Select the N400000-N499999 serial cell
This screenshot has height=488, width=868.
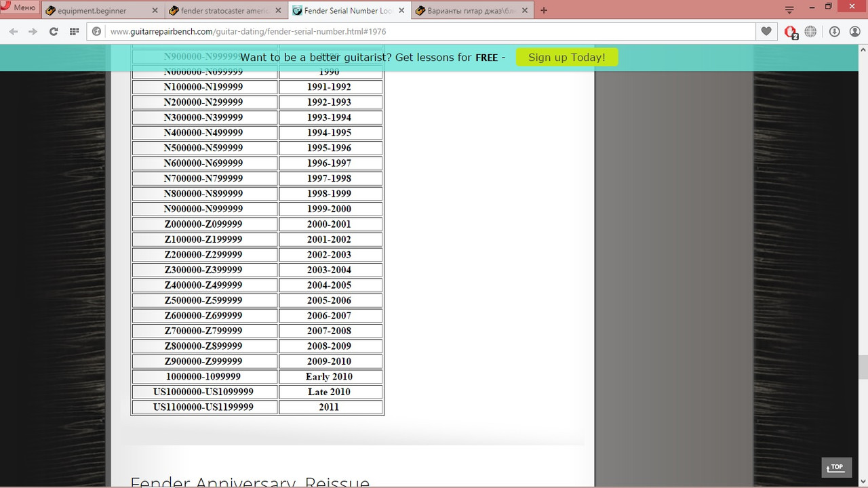click(x=204, y=133)
